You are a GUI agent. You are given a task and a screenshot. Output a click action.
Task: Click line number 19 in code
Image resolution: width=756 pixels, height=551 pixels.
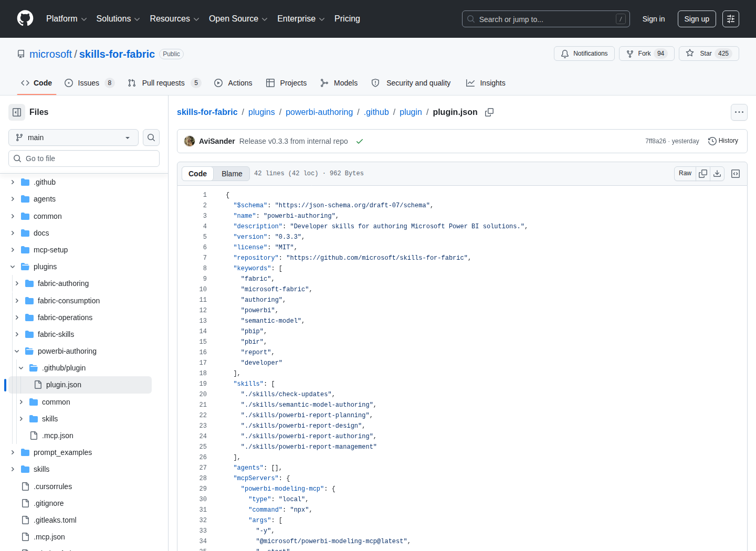(x=203, y=384)
